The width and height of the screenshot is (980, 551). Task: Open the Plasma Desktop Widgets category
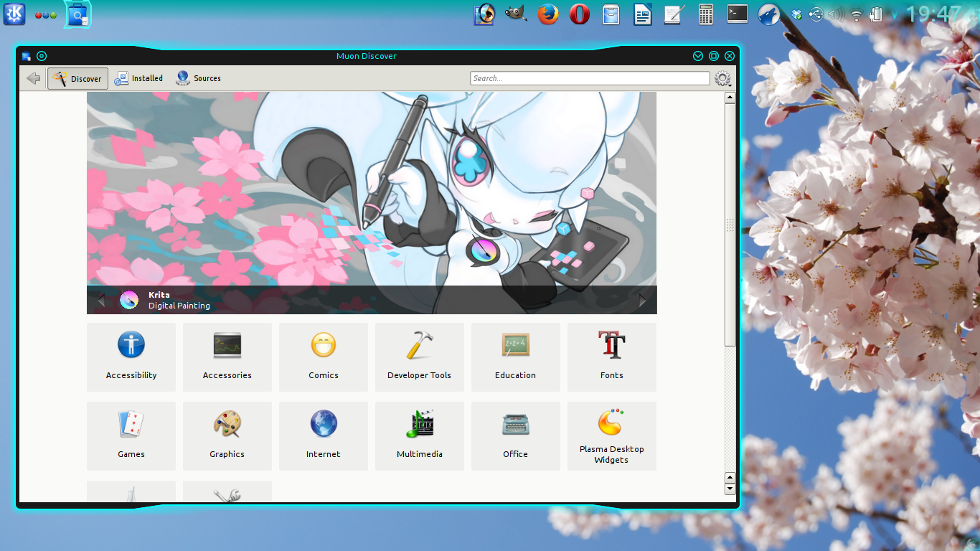click(612, 436)
